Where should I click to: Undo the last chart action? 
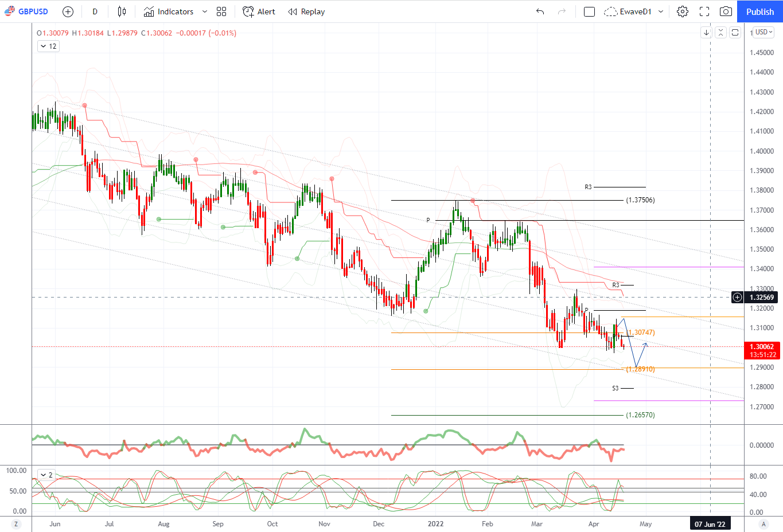[540, 11]
